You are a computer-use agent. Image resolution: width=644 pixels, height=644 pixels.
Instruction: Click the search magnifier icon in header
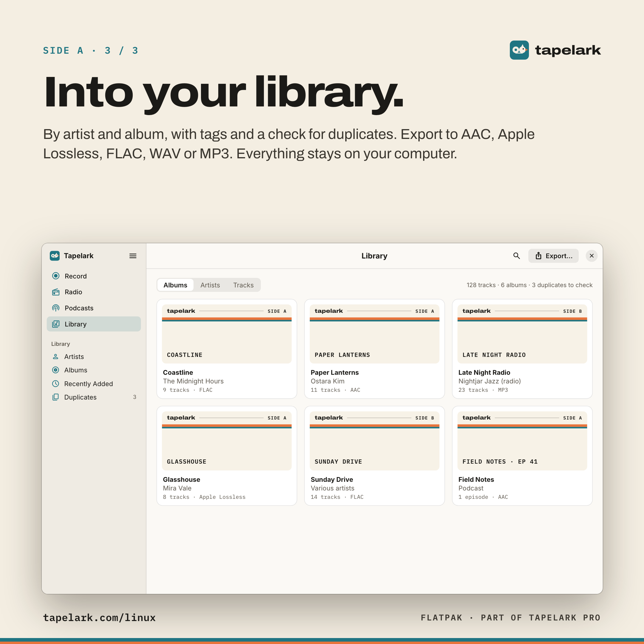(516, 256)
